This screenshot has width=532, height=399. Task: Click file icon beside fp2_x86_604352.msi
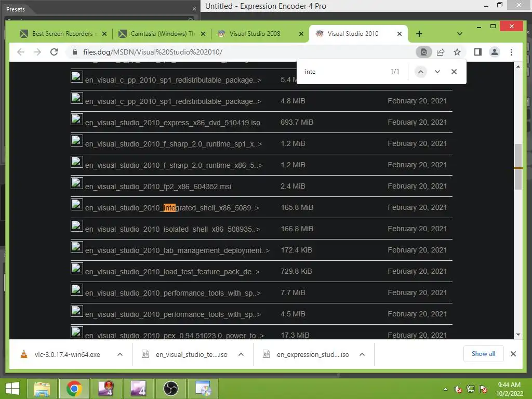tap(77, 183)
